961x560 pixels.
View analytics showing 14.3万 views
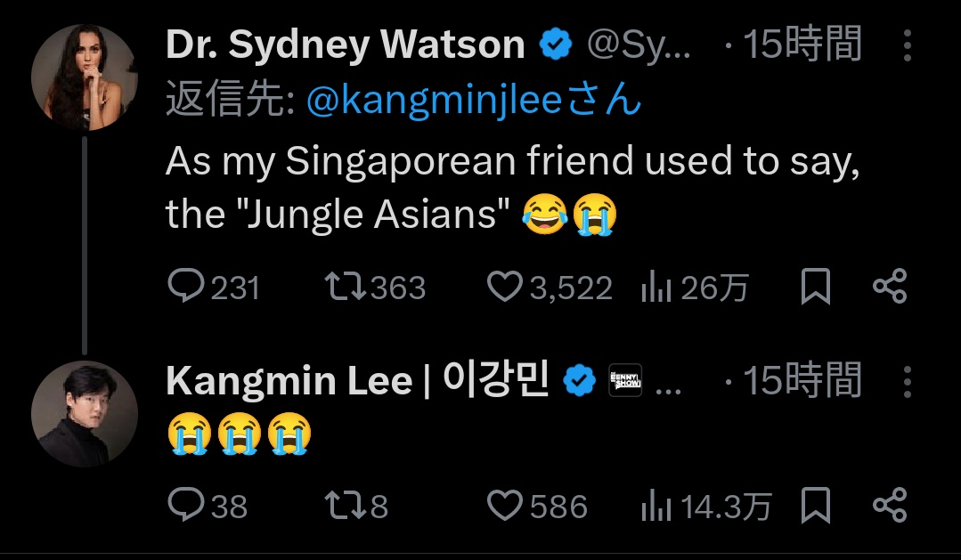(x=656, y=506)
